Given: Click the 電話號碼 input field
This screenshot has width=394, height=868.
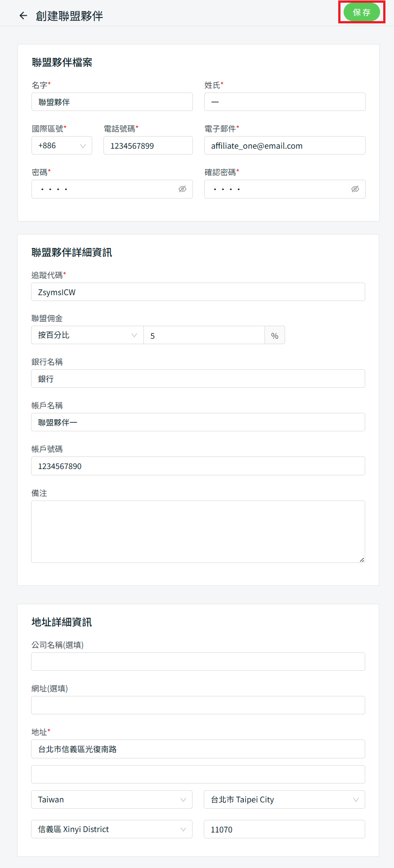Looking at the screenshot, I should pyautogui.click(x=148, y=146).
